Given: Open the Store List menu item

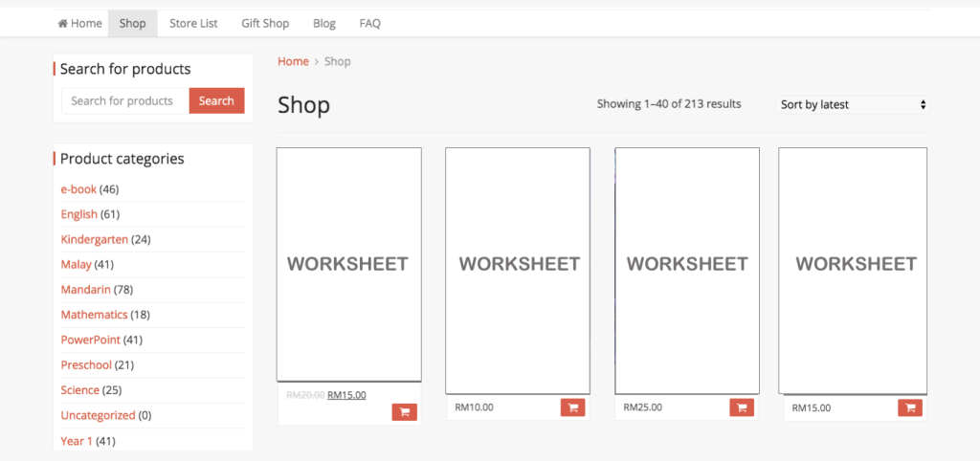Looking at the screenshot, I should pyautogui.click(x=193, y=24).
